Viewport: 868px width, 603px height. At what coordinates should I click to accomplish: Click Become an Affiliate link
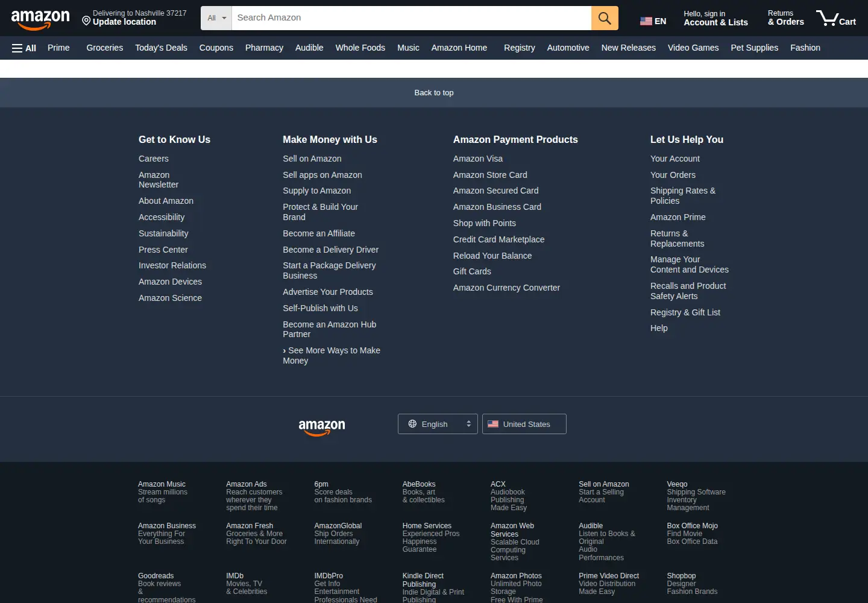pos(319,233)
